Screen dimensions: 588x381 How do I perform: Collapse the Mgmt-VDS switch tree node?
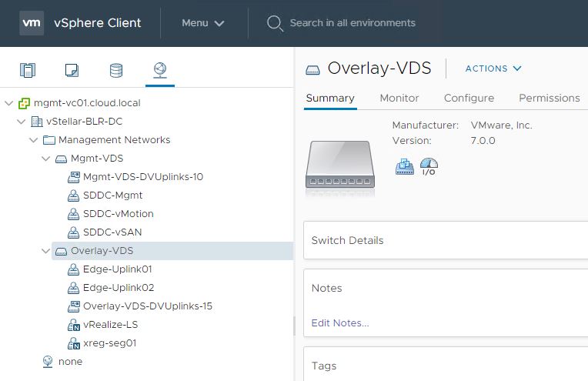pos(46,159)
